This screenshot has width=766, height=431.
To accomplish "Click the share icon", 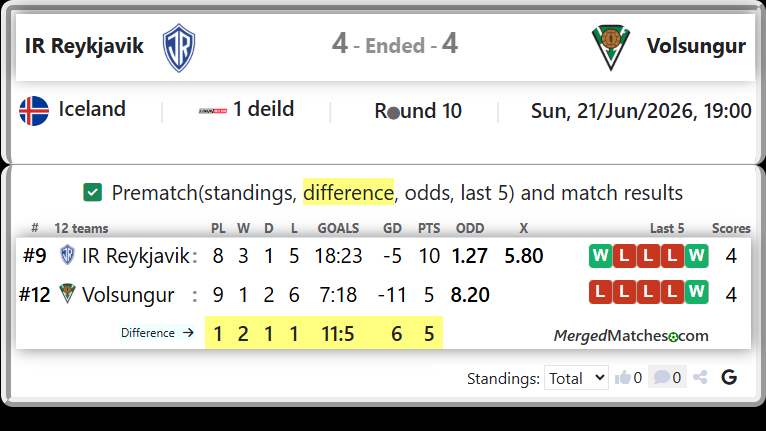I will pos(701,377).
